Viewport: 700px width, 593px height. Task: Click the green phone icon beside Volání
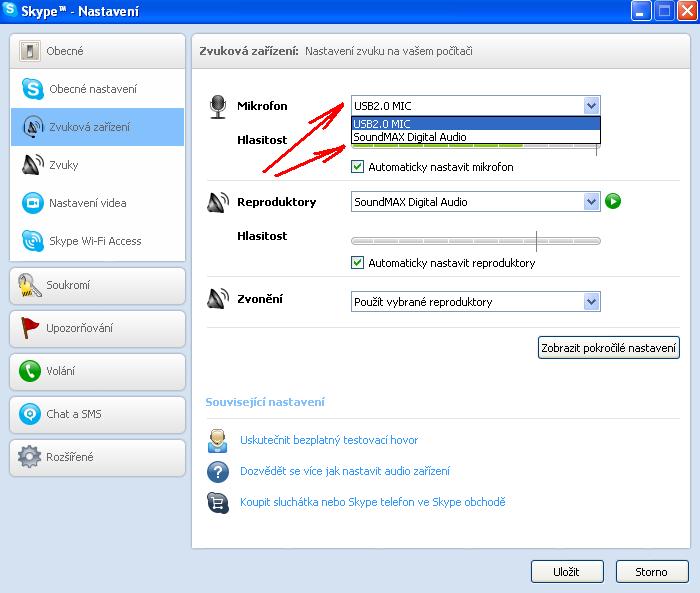click(29, 371)
